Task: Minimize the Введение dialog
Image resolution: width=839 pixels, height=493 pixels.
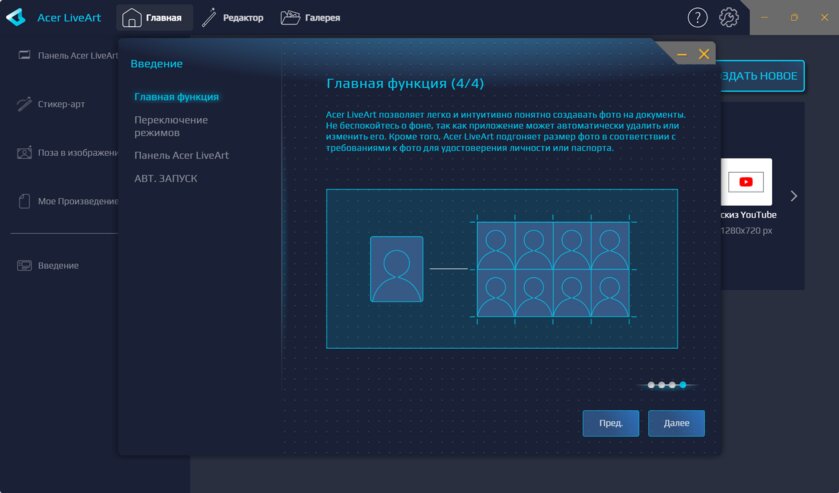Action: click(x=682, y=54)
